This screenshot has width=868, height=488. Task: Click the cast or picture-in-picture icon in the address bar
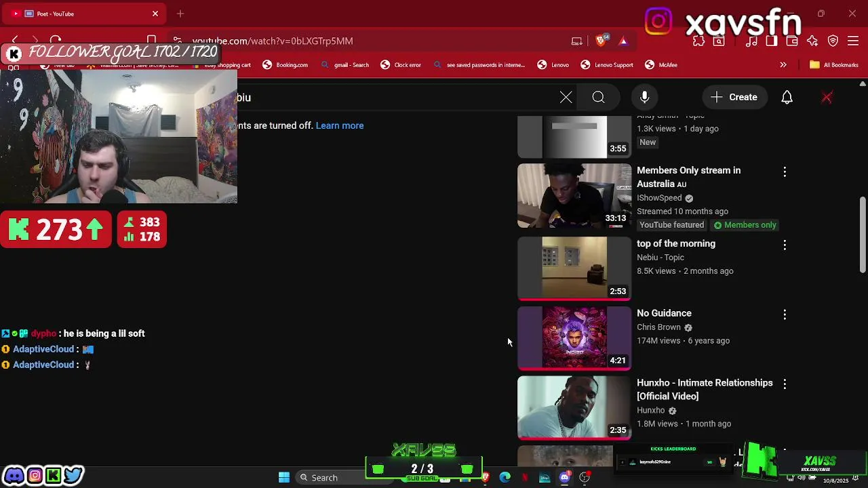[x=577, y=41]
